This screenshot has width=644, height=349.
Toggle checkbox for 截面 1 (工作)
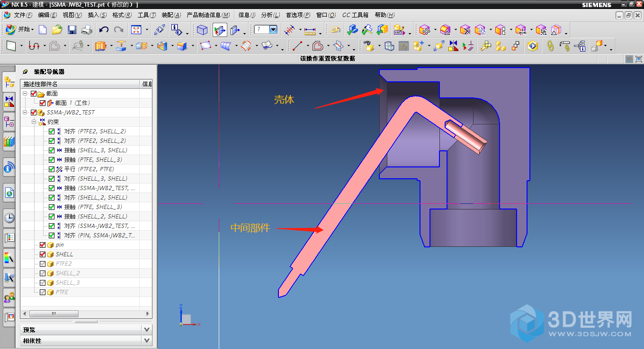tap(43, 103)
